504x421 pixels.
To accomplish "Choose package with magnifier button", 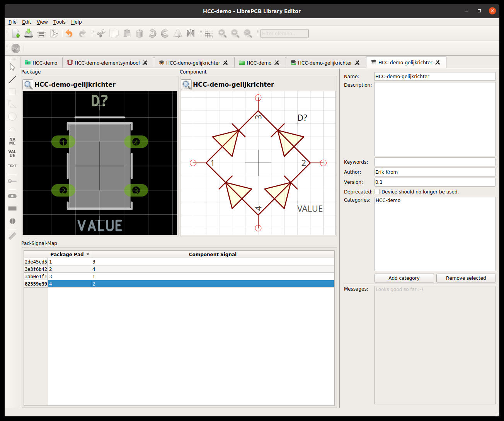I will [x=28, y=84].
